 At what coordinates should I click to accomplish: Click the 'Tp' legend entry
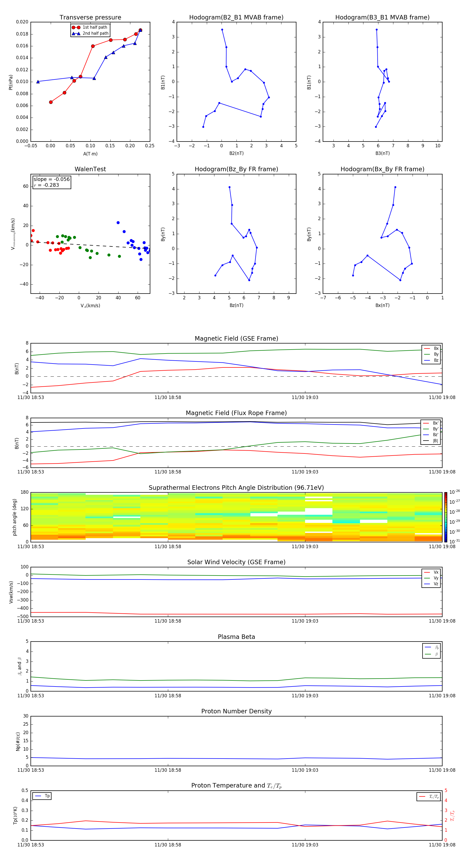pyautogui.click(x=42, y=796)
